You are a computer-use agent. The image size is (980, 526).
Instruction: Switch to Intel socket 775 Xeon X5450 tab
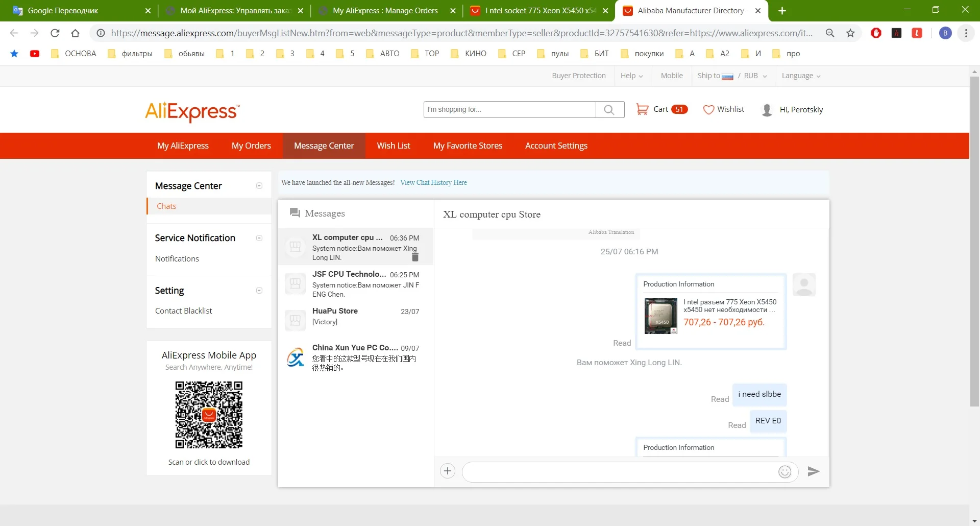pyautogui.click(x=539, y=11)
